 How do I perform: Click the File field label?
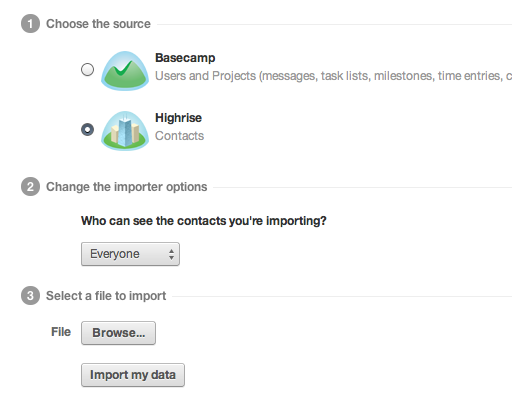tap(61, 332)
